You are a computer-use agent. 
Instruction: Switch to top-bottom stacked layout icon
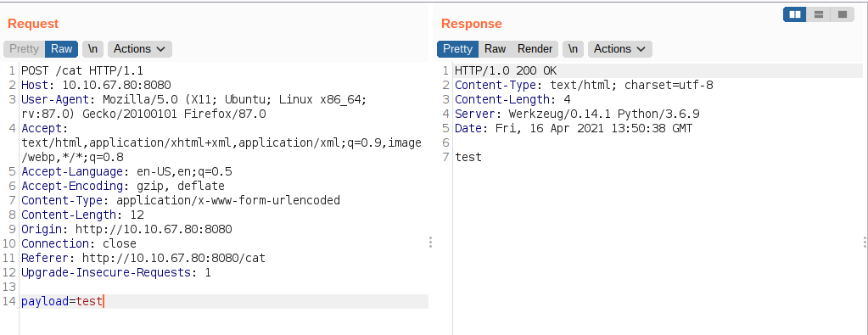(x=818, y=14)
